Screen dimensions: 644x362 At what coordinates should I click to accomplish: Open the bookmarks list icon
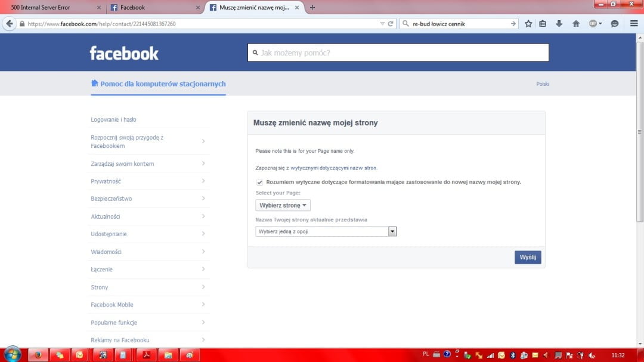[543, 24]
